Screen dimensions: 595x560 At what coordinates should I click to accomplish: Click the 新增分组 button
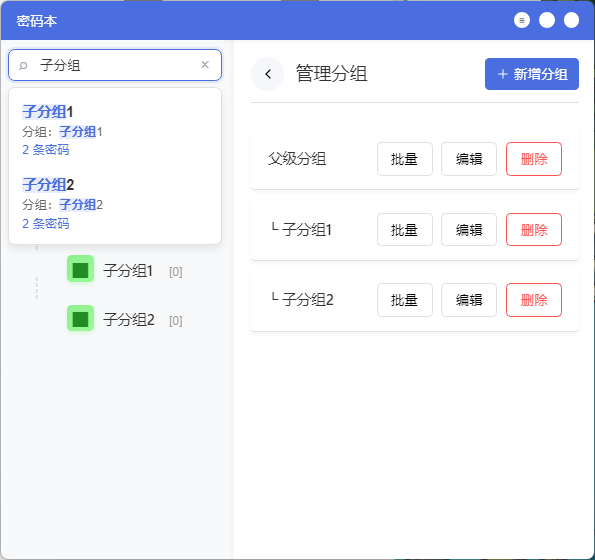[532, 74]
